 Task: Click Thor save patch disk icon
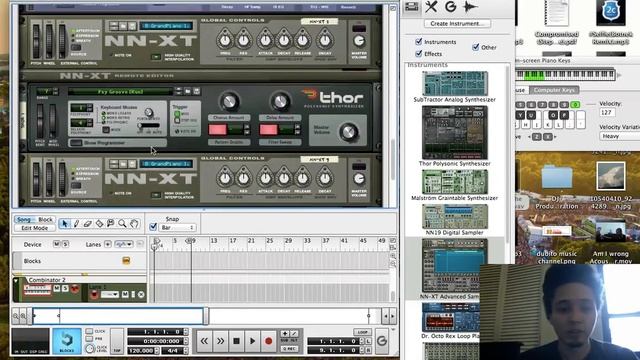196,91
